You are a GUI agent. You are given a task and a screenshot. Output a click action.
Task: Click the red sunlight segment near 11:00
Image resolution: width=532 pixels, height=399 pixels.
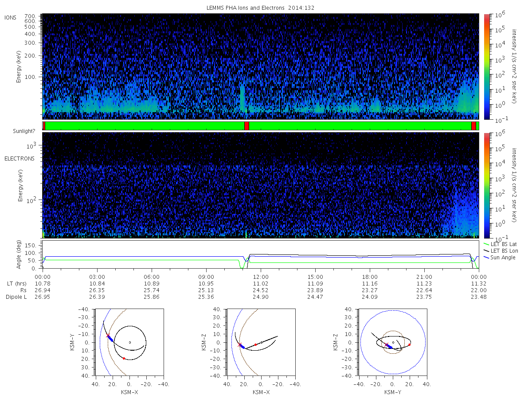click(246, 126)
